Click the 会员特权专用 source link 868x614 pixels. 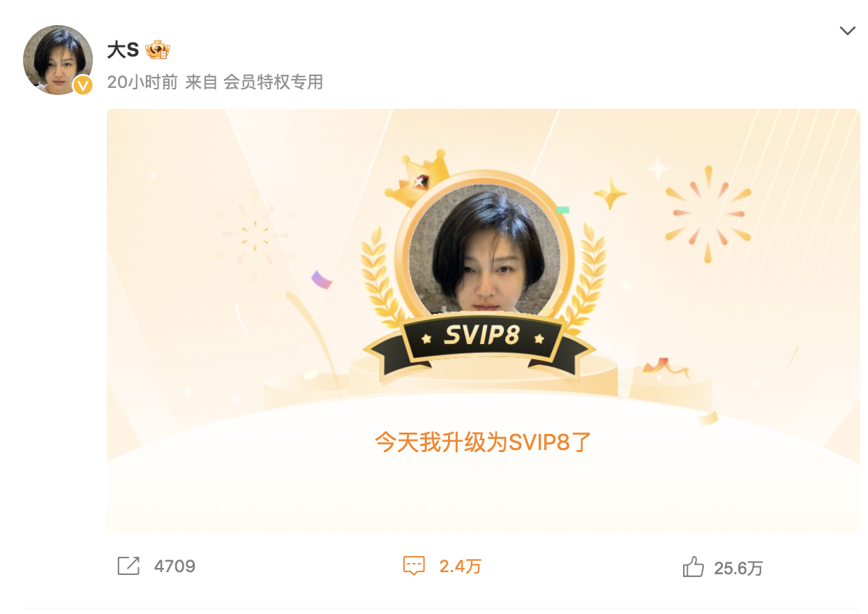[x=273, y=82]
